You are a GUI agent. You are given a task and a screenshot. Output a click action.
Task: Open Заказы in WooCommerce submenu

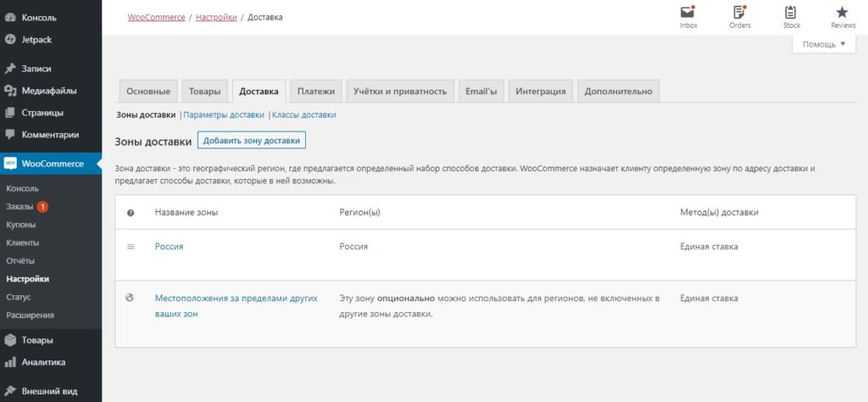coord(20,207)
